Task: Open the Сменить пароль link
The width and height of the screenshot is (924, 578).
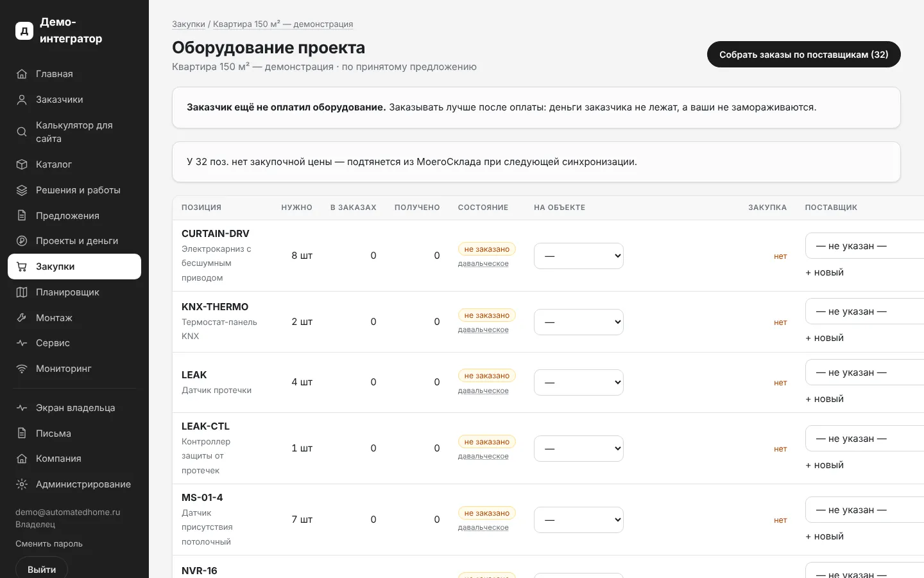Action: click(x=49, y=543)
